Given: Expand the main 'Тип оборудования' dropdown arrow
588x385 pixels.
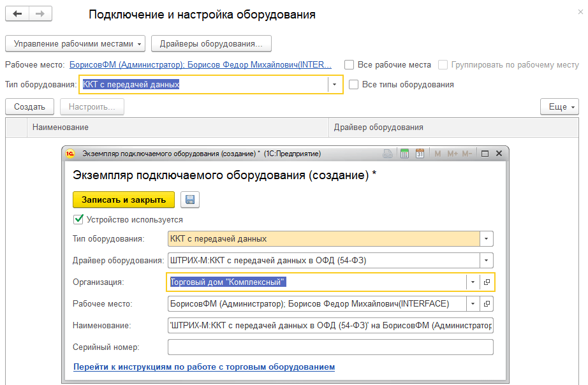Looking at the screenshot, I should tap(335, 85).
